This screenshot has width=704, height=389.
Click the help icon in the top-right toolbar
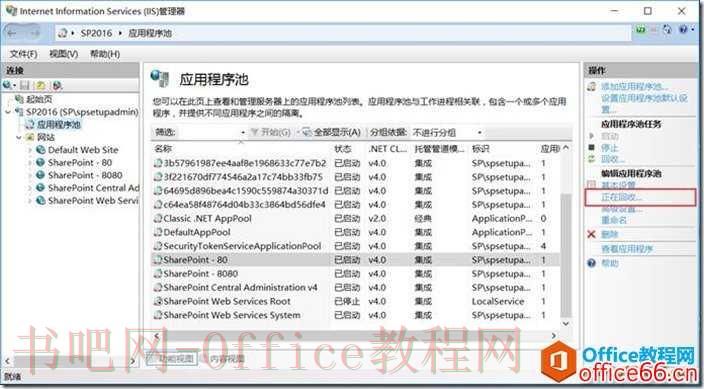click(683, 30)
